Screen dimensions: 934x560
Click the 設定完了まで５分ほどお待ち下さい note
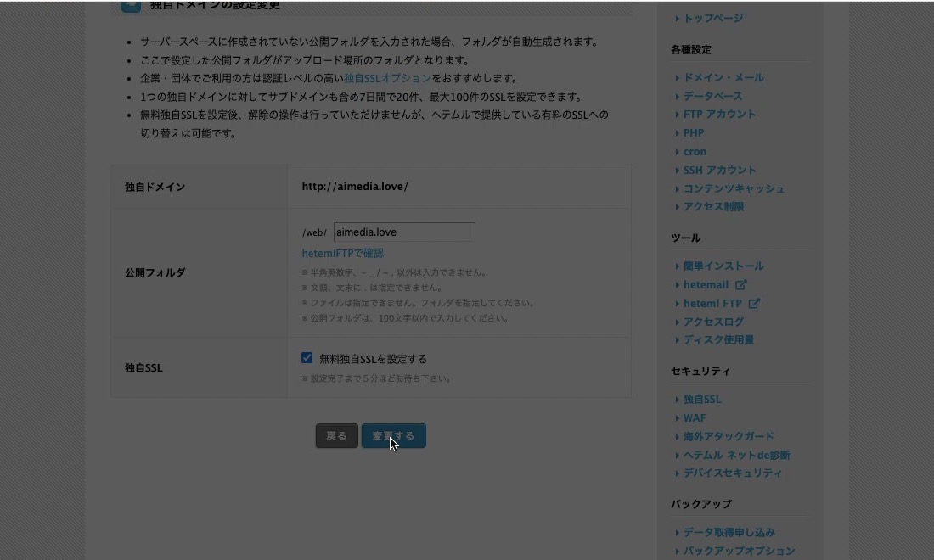tap(376, 378)
